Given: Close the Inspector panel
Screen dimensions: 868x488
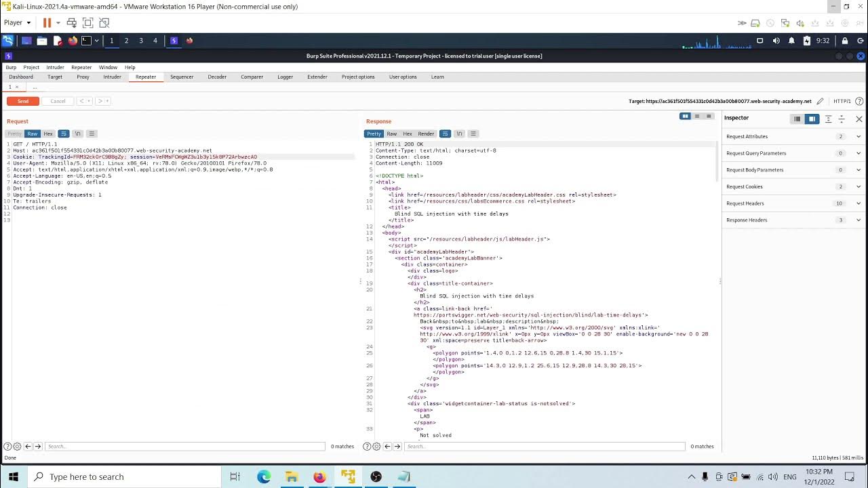Looking at the screenshot, I should (859, 119).
